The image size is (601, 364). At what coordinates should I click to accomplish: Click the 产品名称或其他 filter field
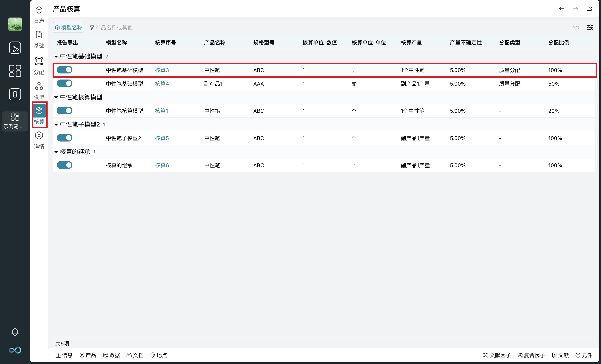114,28
